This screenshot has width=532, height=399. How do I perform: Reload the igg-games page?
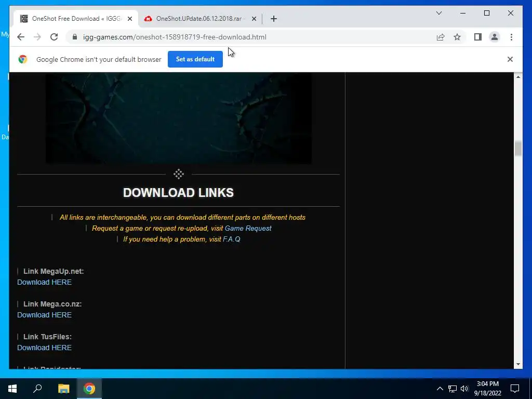click(x=54, y=37)
